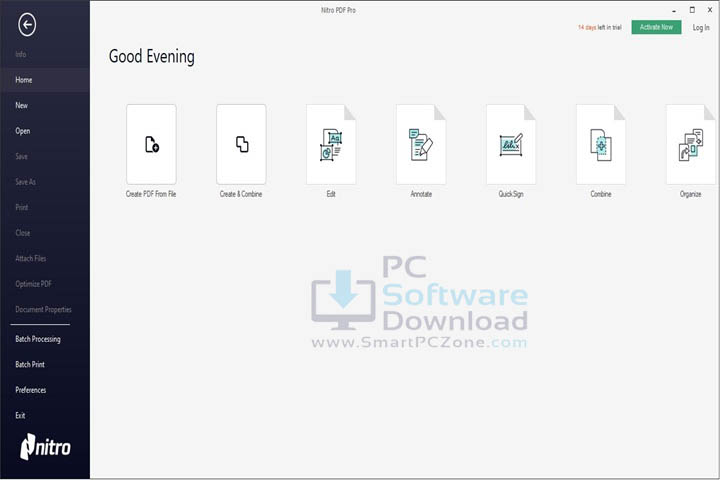The image size is (720, 480).
Task: Launch the Annotate tool tile
Action: click(x=421, y=144)
